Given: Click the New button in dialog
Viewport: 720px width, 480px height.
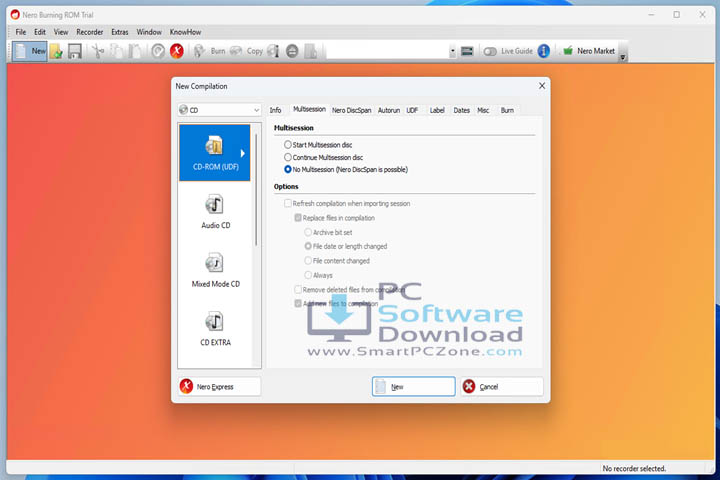Looking at the screenshot, I should click(x=413, y=387).
